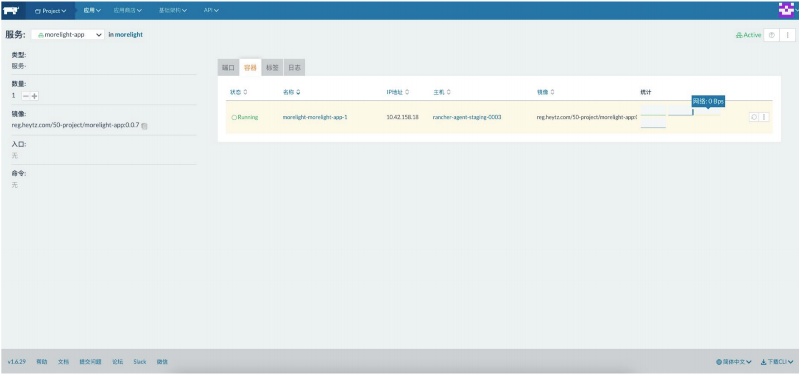Click the second stats sparkline graph
Image resolution: width=801 pixels, height=375 pixels.
pyautogui.click(x=681, y=111)
